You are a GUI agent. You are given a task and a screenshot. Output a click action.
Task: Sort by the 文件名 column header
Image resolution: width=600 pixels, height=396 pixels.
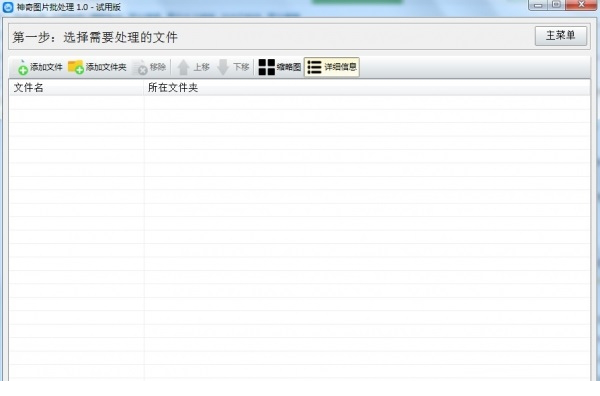click(76, 88)
